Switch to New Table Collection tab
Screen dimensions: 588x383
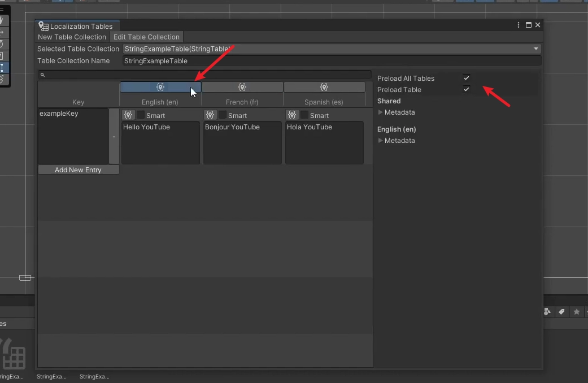click(x=72, y=37)
